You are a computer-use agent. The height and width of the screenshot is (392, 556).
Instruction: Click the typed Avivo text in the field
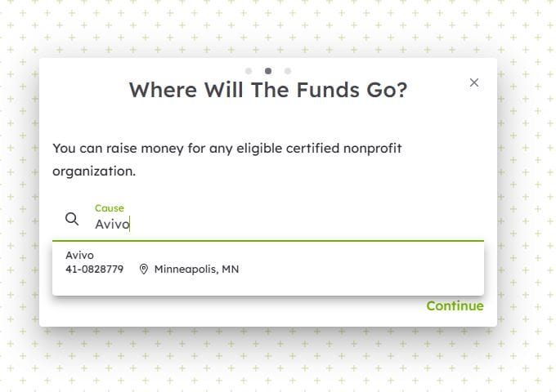112,224
